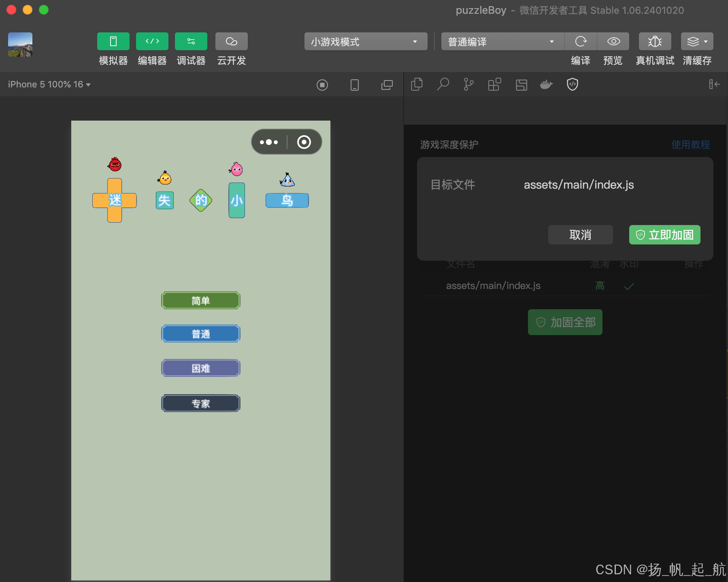Click the real device debugging bug icon

[655, 41]
